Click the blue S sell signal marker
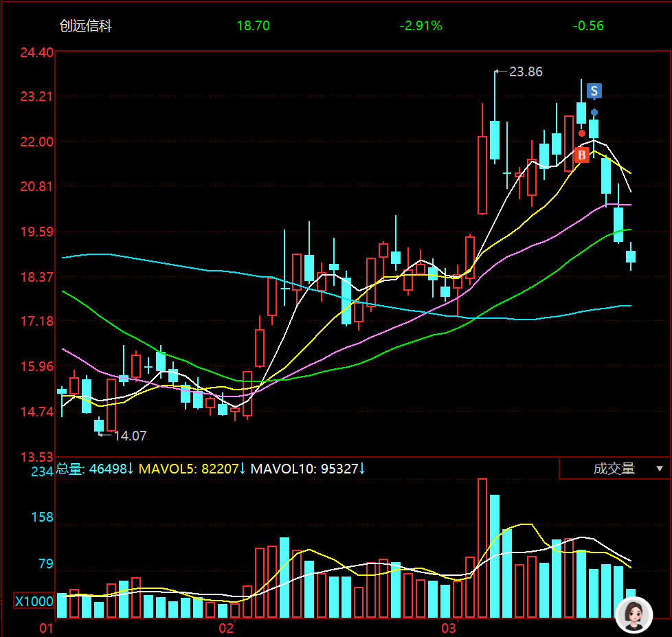 pos(594,91)
